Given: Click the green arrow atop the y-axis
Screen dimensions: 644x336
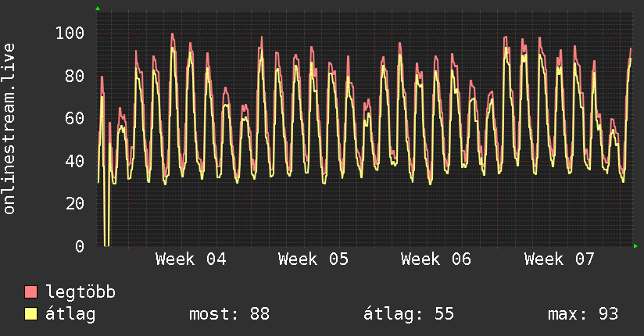Looking at the screenshot, I should click(x=98, y=9).
